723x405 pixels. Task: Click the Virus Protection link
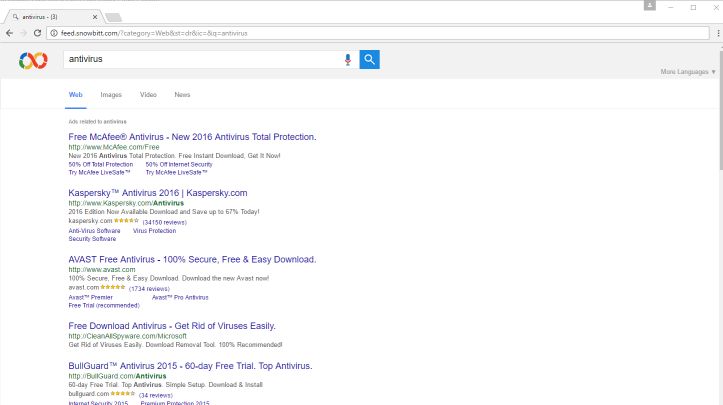pyautogui.click(x=154, y=231)
